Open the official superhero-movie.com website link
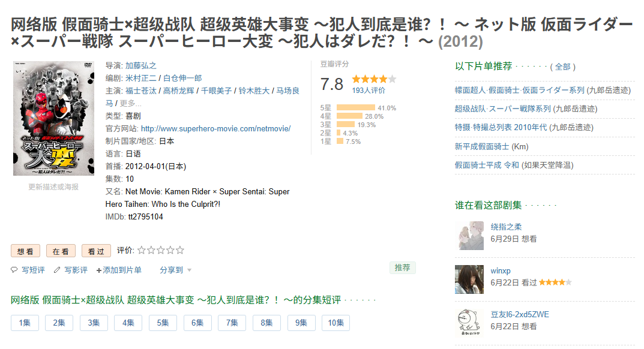644x349 pixels. point(215,128)
